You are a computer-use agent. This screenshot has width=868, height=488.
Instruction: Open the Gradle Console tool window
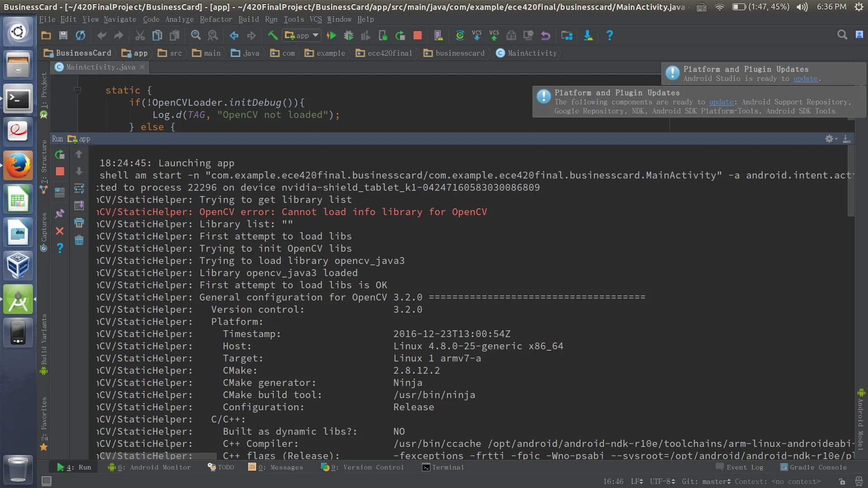(813, 467)
